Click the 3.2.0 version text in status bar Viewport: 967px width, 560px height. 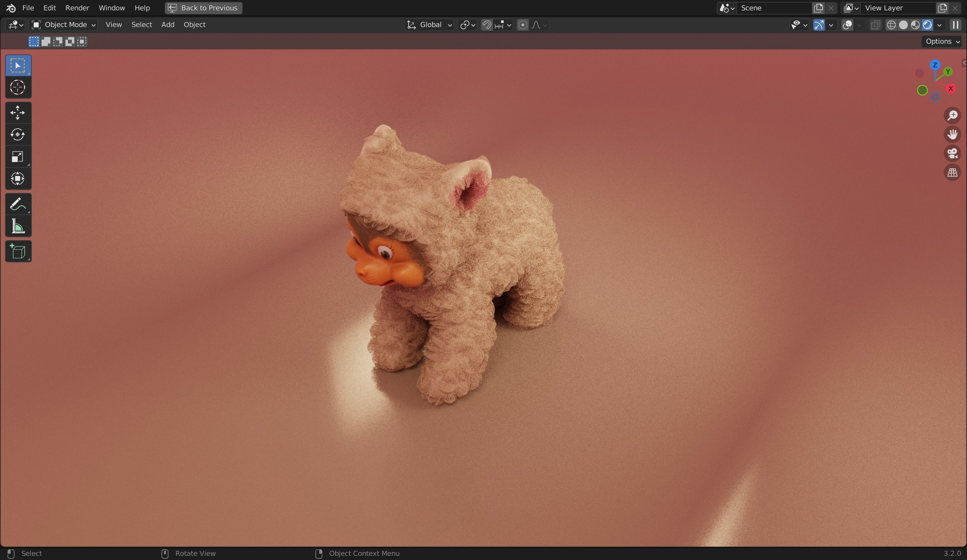[952, 553]
